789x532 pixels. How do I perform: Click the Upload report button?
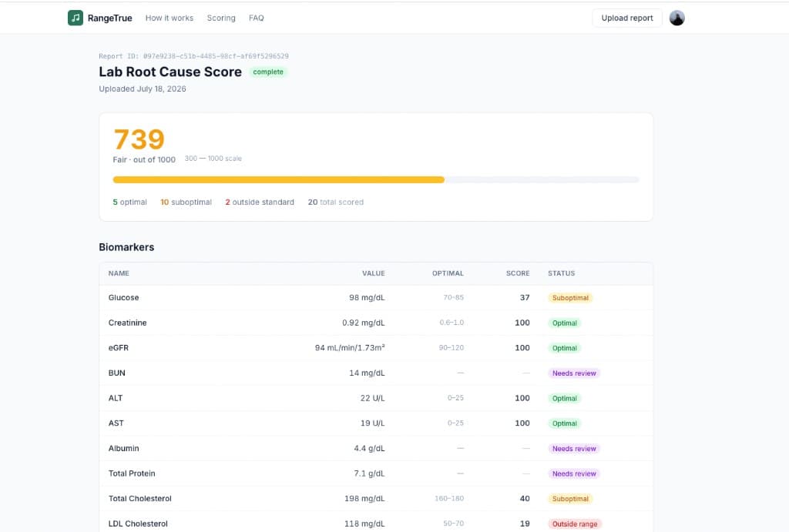tap(627, 18)
